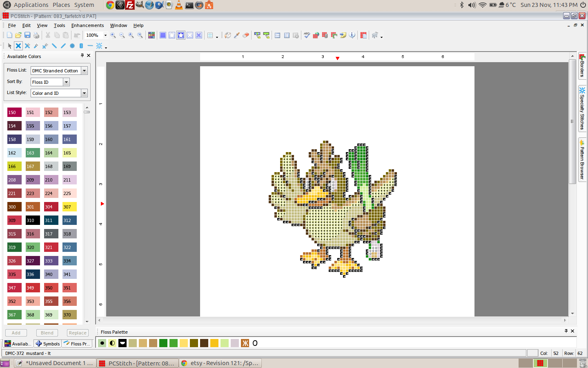The width and height of the screenshot is (588, 368).
Task: Open the Borders side tab
Action: [582, 65]
